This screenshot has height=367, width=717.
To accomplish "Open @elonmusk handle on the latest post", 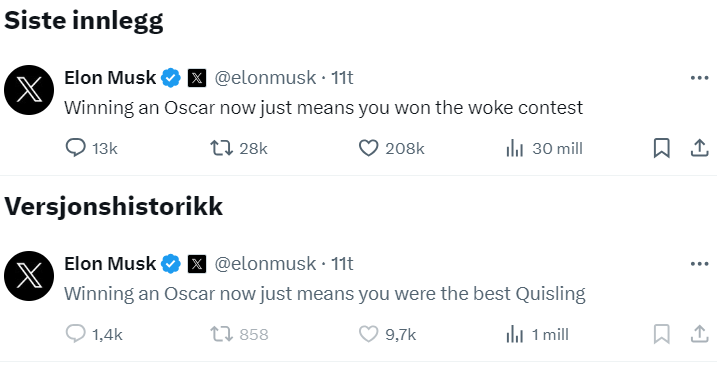I will tap(265, 78).
